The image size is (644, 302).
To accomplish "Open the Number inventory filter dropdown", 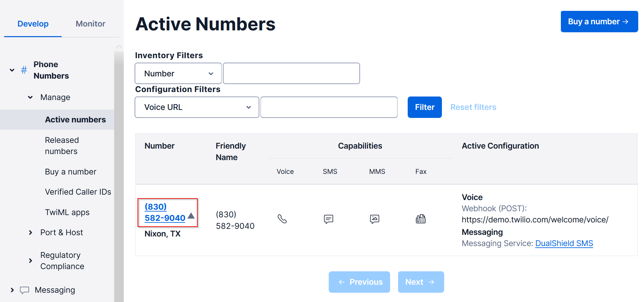I will tap(178, 74).
